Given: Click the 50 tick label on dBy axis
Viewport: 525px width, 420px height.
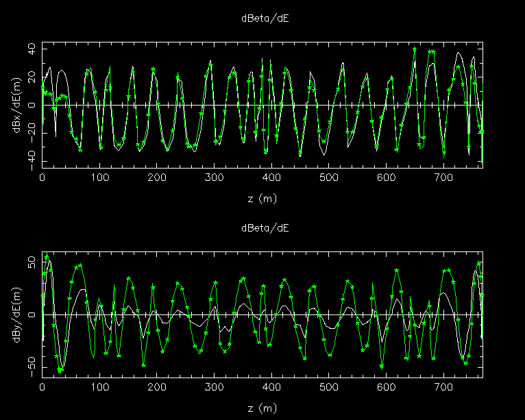Looking at the screenshot, I should 32,264.
